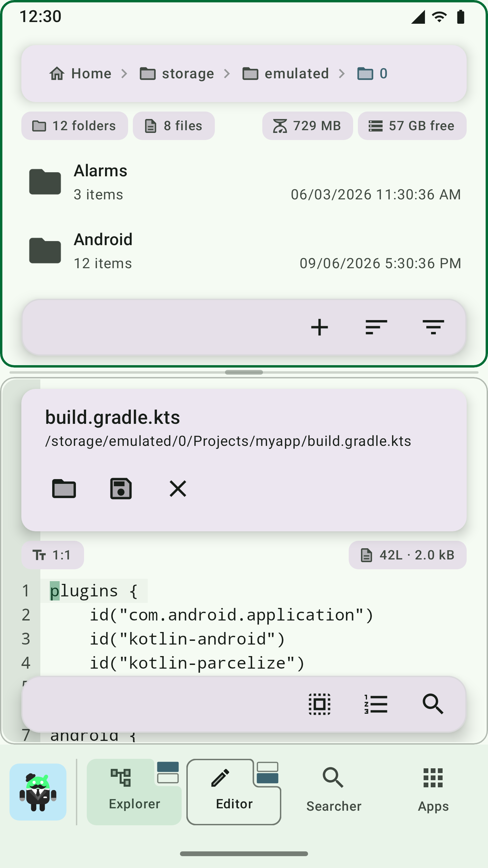Viewport: 488px width, 868px height.
Task: Open search in the editor toolbar
Action: coord(433,704)
